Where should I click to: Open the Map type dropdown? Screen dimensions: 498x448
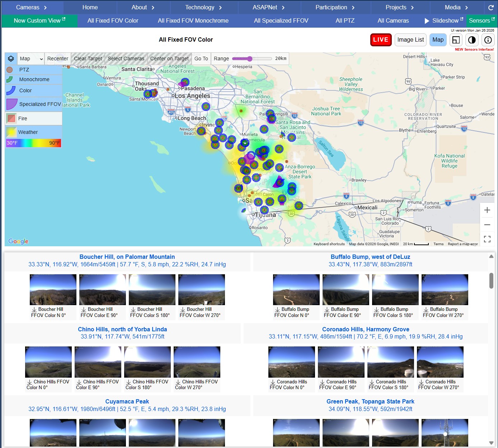[31, 59]
